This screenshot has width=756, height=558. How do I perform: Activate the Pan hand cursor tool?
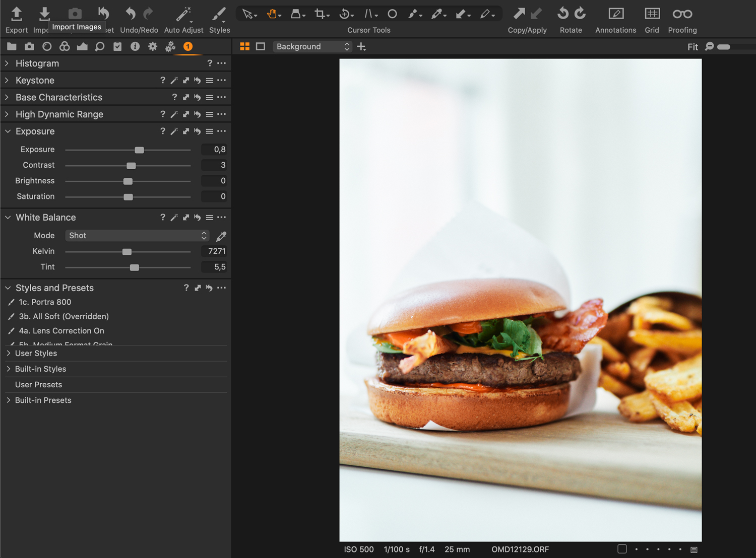[x=272, y=14]
